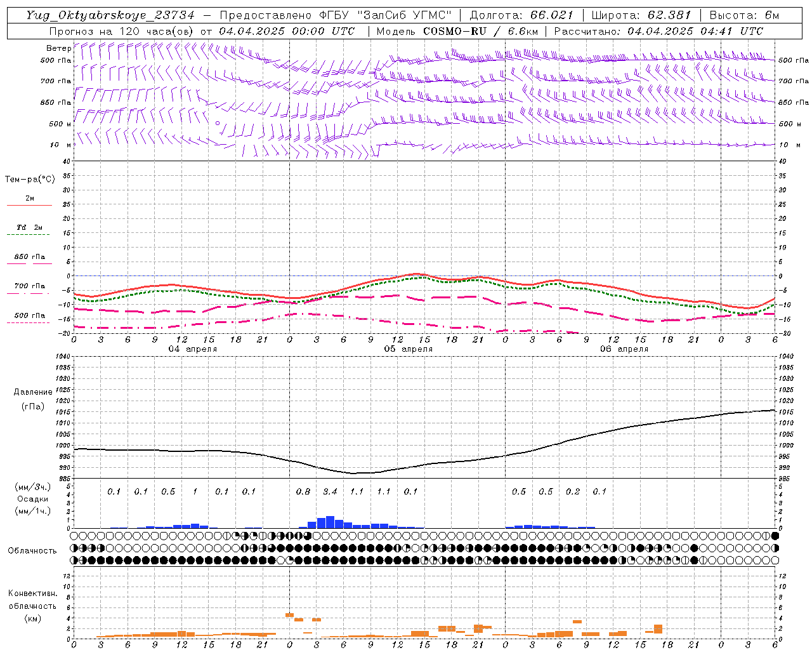
Task: Click the (мм/1ч.) precipitation unit label
Action: pyautogui.click(x=33, y=511)
